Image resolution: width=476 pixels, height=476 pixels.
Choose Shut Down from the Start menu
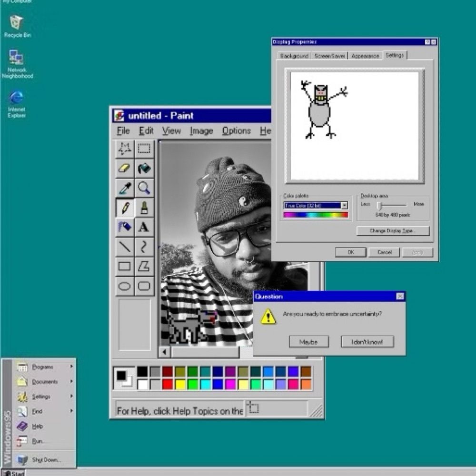click(45, 460)
